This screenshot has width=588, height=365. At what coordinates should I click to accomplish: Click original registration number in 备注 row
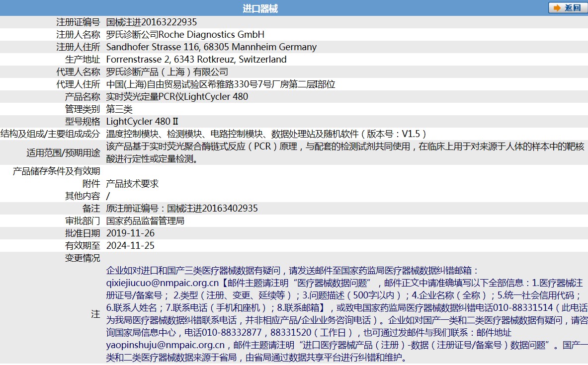(x=182, y=208)
